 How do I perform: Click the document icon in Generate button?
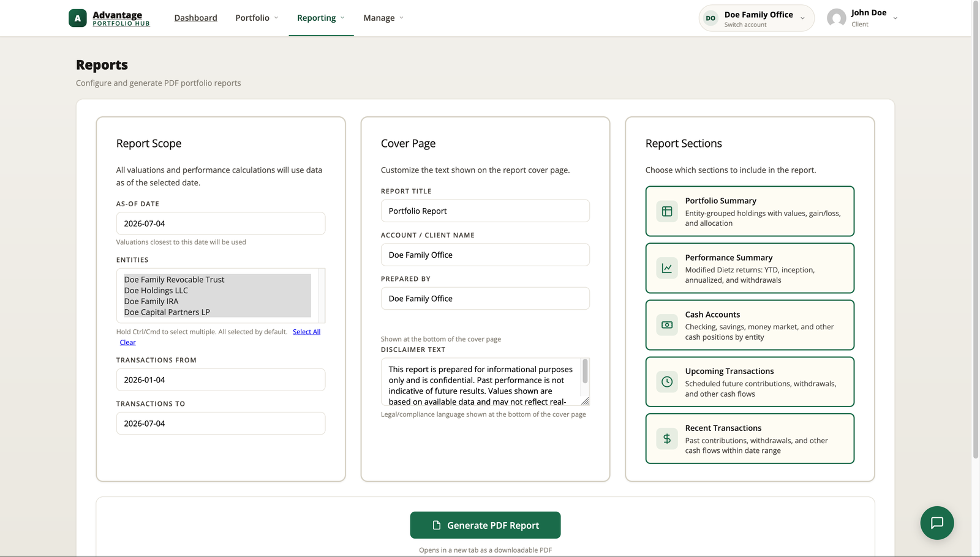[437, 525]
